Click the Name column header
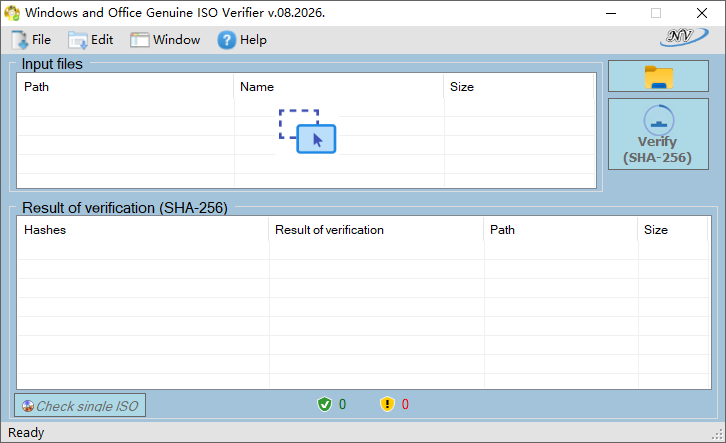726x443 pixels. (x=339, y=87)
